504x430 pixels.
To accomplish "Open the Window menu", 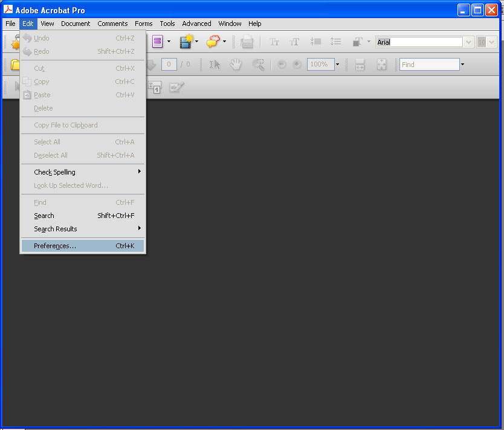I will coord(230,24).
